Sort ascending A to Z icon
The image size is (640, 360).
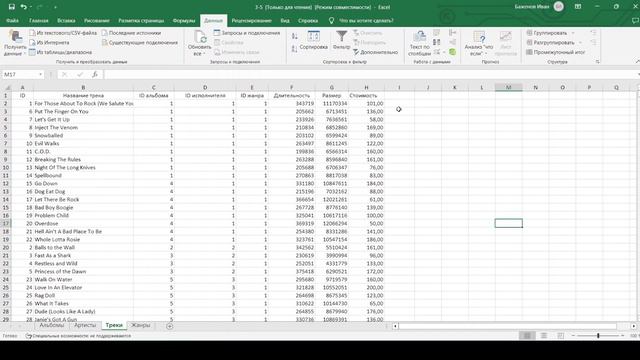(x=295, y=36)
